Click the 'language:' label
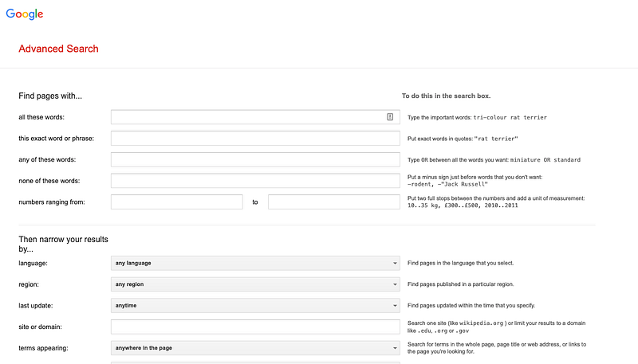The width and height of the screenshot is (638, 364). pyautogui.click(x=33, y=264)
